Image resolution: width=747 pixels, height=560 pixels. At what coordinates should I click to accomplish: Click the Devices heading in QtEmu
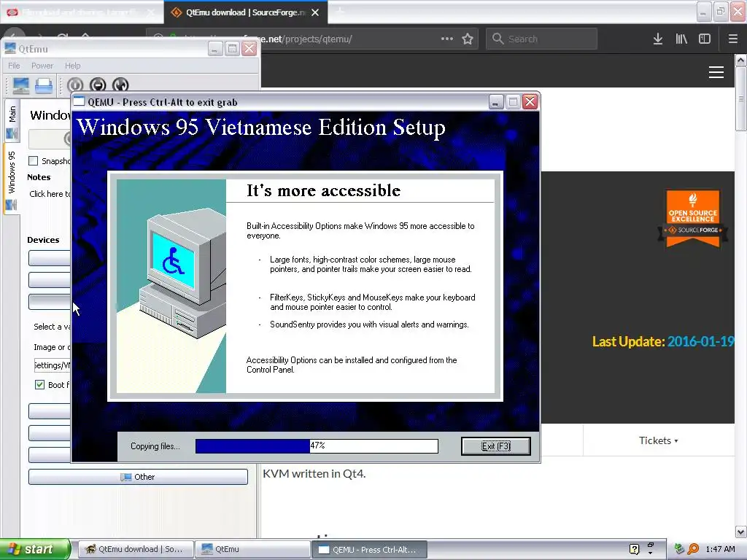click(43, 240)
